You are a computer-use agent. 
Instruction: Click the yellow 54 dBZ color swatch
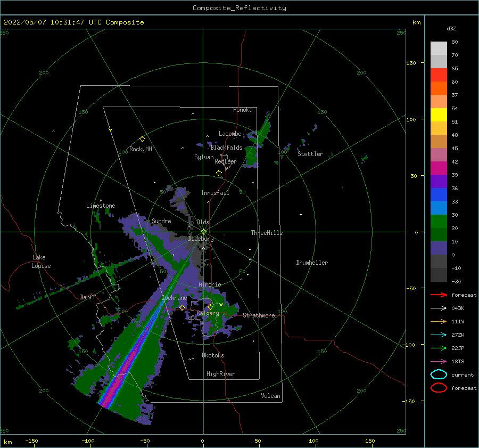point(439,115)
